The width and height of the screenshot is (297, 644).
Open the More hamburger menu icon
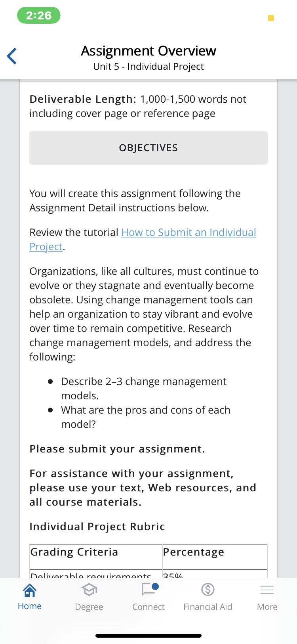[267, 590]
